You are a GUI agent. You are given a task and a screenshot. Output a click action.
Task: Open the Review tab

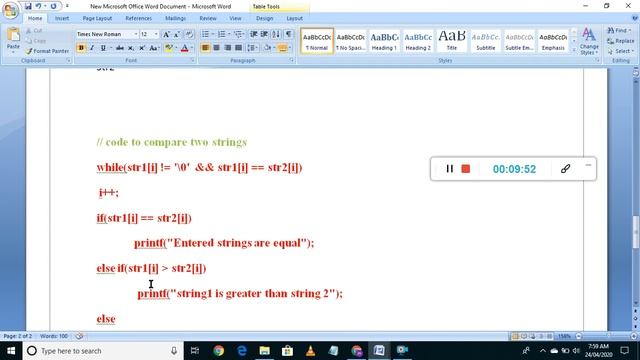coord(208,18)
